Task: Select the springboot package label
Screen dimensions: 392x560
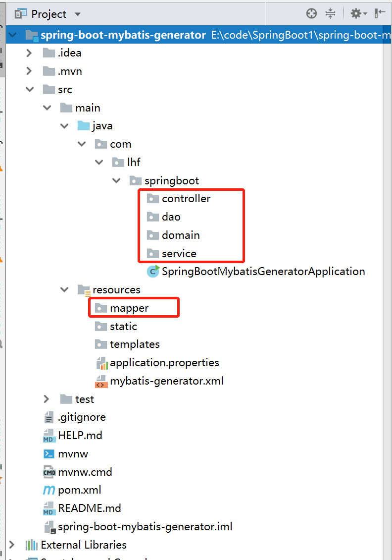Action: click(172, 181)
